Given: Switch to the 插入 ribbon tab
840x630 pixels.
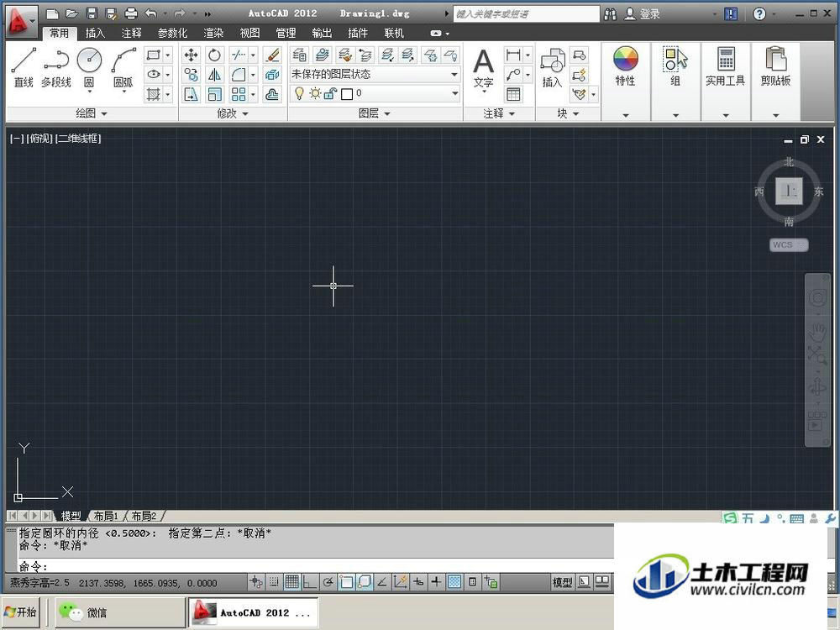Looking at the screenshot, I should point(96,34).
